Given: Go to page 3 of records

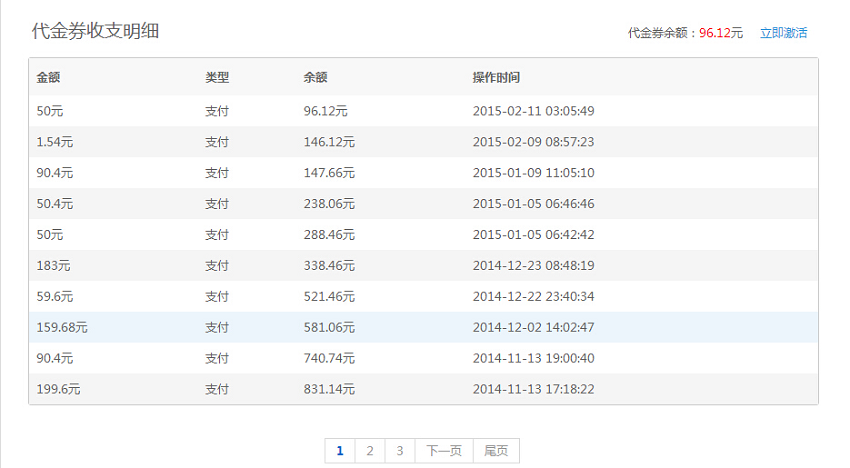Looking at the screenshot, I should 400,451.
